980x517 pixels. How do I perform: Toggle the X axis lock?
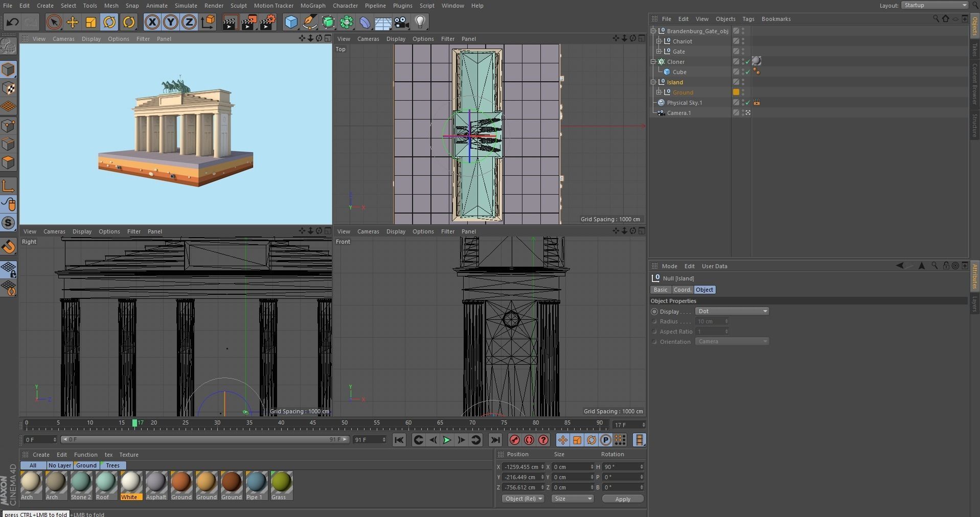pyautogui.click(x=152, y=22)
